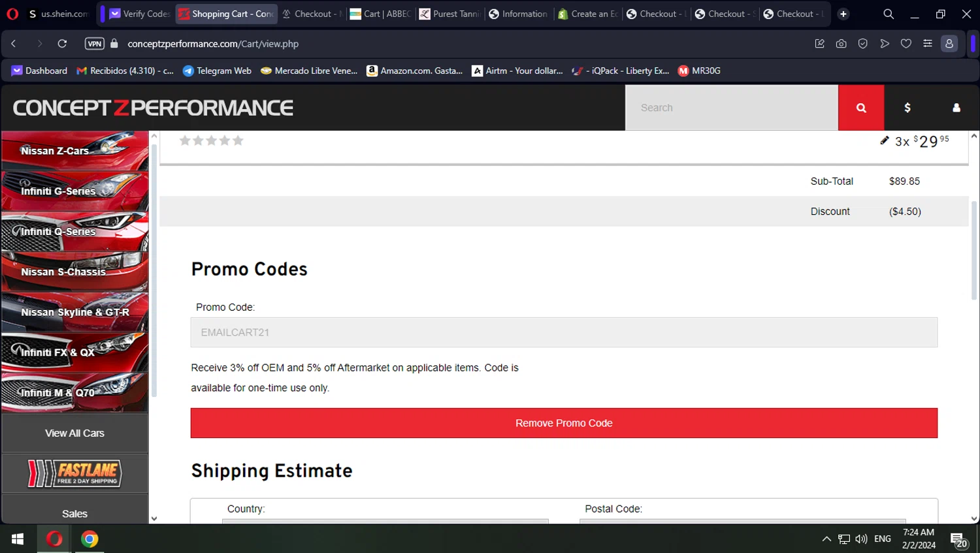Switch to the Cart | ABBEC tab
Viewport: 980px width, 553px height.
[380, 14]
